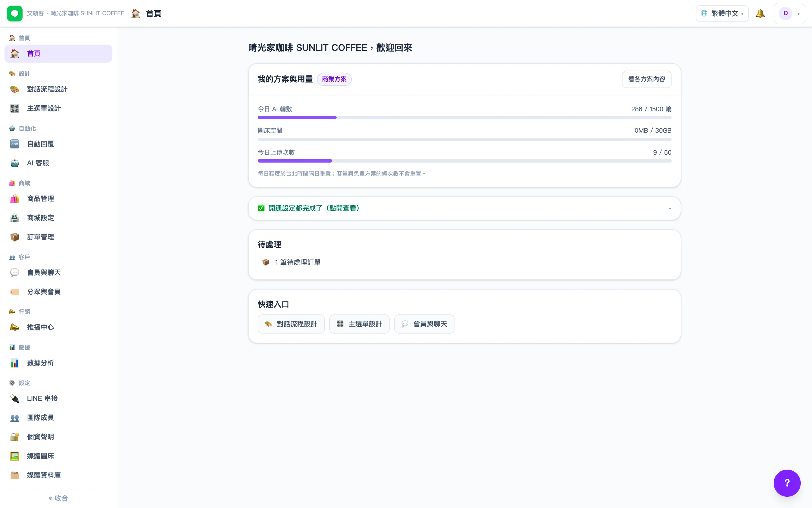Click the plug icon for LINE 串接

click(x=14, y=398)
